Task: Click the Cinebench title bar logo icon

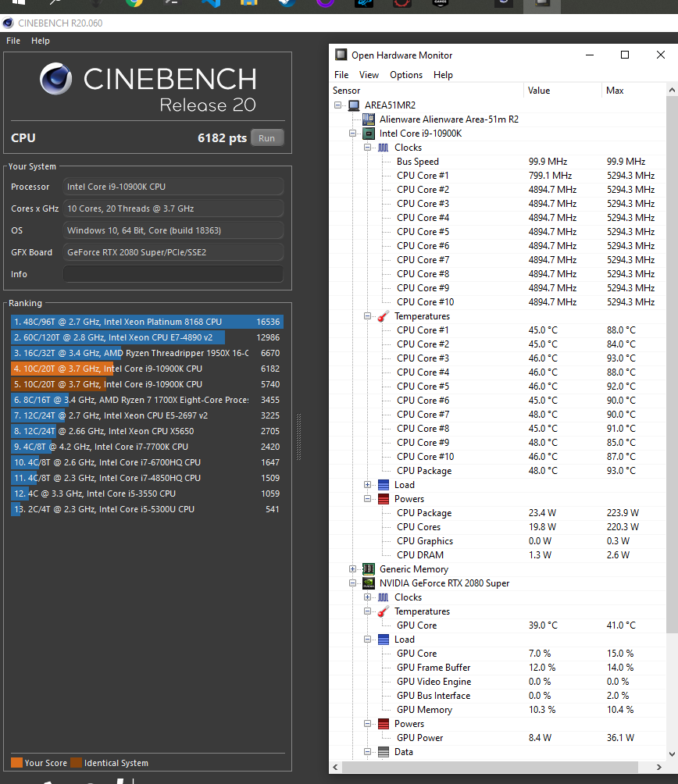Action: click(8, 23)
